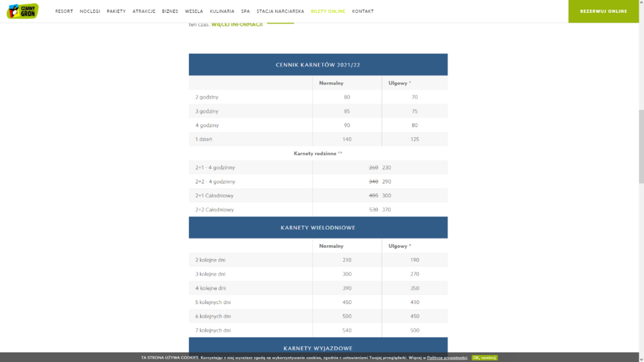This screenshot has width=644, height=362.
Task: Open the Kontakt page
Action: click(x=363, y=12)
